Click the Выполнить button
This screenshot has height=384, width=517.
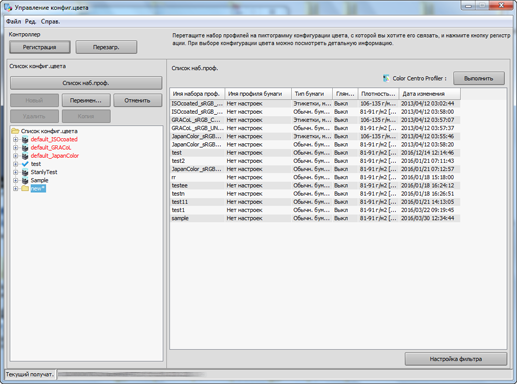point(479,78)
